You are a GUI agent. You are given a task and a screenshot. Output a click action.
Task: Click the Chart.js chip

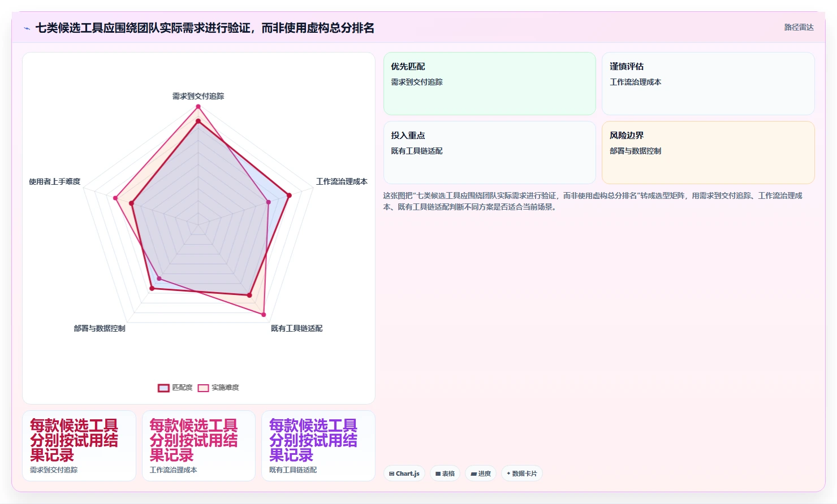tap(404, 473)
